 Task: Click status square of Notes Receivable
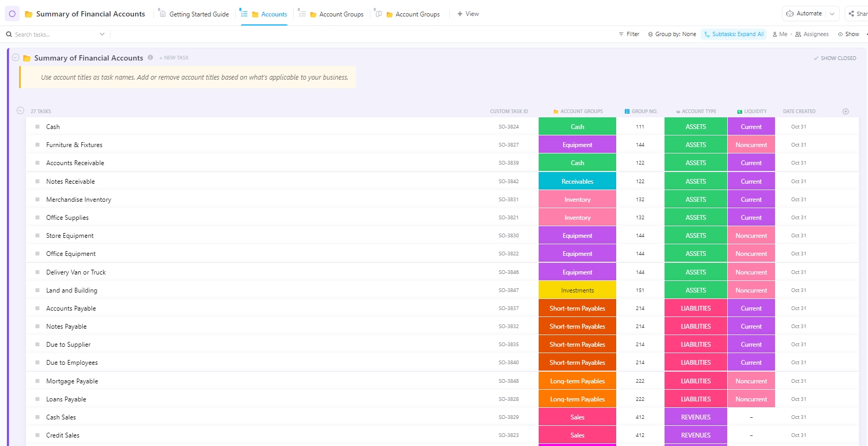click(37, 182)
